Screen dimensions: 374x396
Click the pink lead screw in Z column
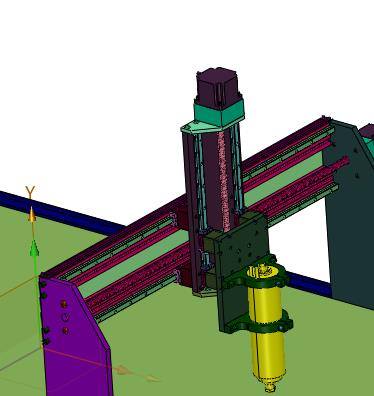223,182
